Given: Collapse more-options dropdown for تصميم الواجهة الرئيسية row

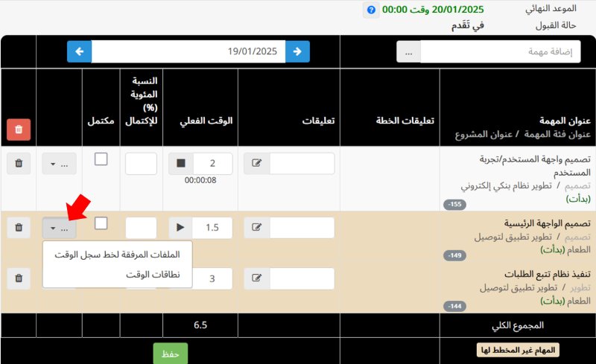Looking at the screenshot, I should (x=60, y=228).
